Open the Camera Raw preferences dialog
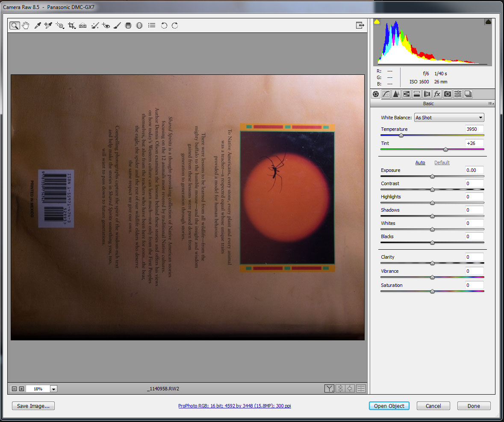Image resolution: width=504 pixels, height=422 pixels. (x=152, y=25)
